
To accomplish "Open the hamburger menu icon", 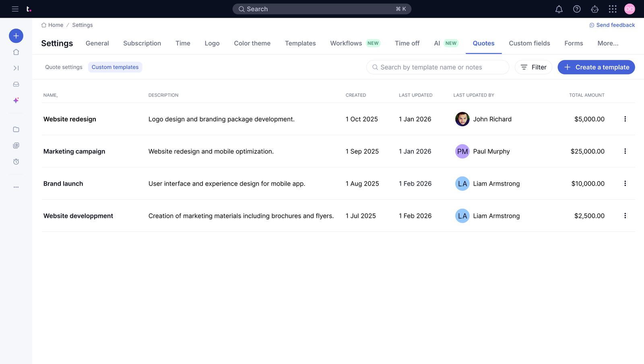I will coord(15,9).
